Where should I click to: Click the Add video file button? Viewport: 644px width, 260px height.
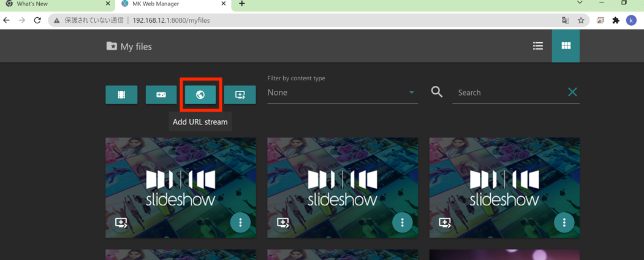tap(121, 95)
